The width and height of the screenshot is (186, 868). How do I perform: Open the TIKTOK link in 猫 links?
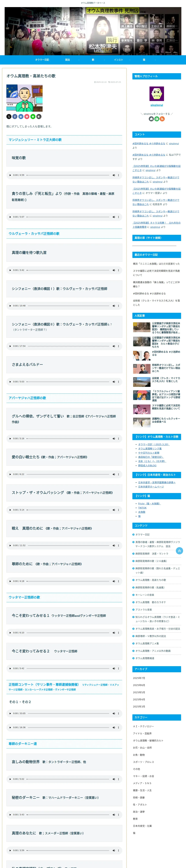pyautogui.click(x=142, y=508)
